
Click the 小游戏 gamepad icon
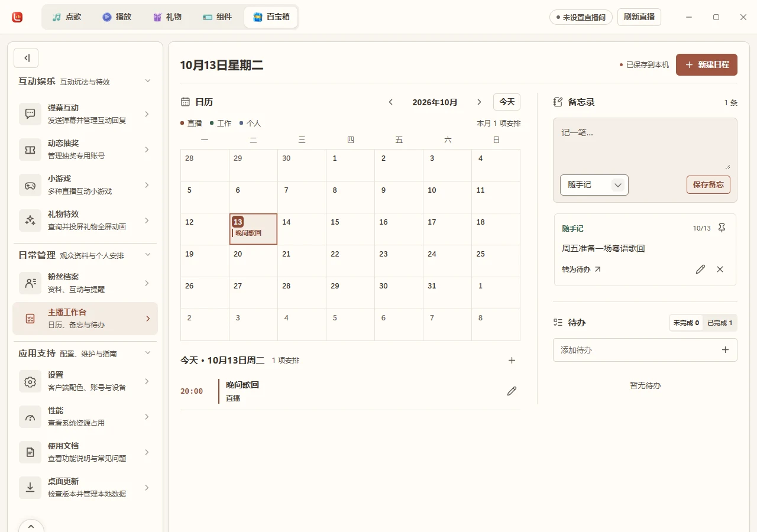pyautogui.click(x=30, y=185)
